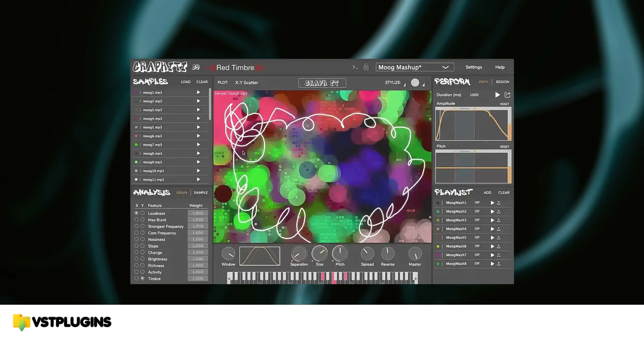Image resolution: width=644 pixels, height=341 pixels.
Task: Export MoogMash4 playlist item
Action: click(499, 229)
